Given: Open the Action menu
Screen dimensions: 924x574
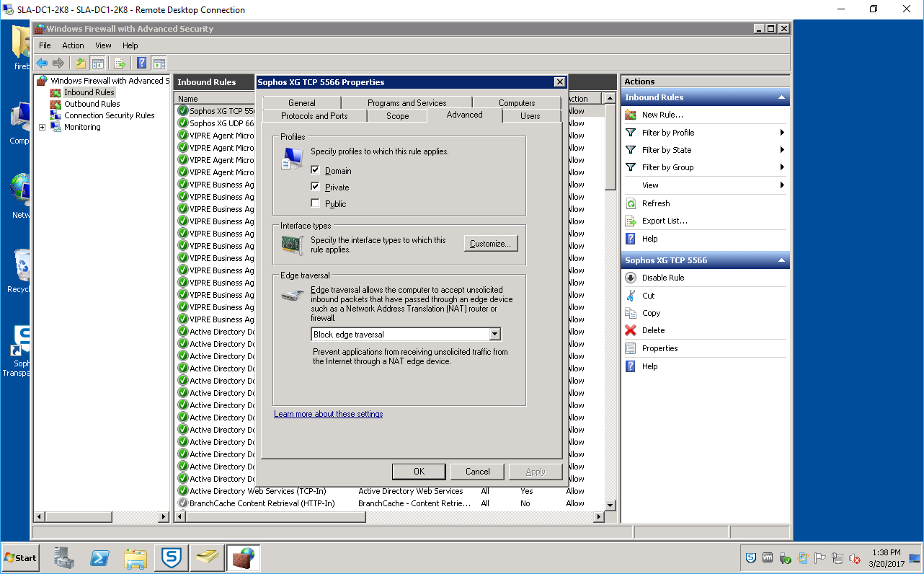Looking at the screenshot, I should (73, 45).
